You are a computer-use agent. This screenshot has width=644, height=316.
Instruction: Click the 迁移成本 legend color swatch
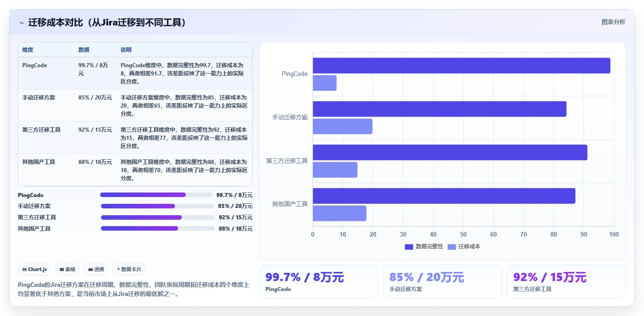452,247
